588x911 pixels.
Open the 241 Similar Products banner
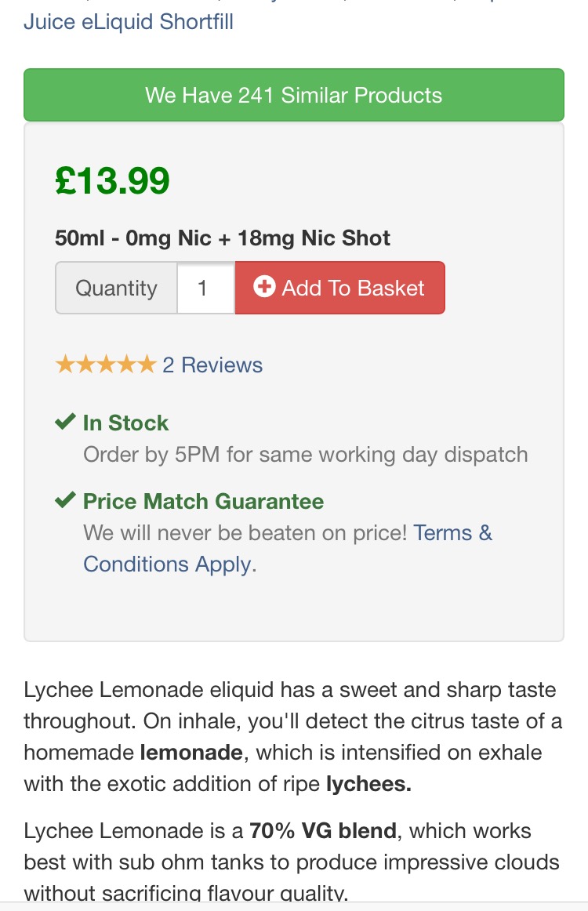294,95
